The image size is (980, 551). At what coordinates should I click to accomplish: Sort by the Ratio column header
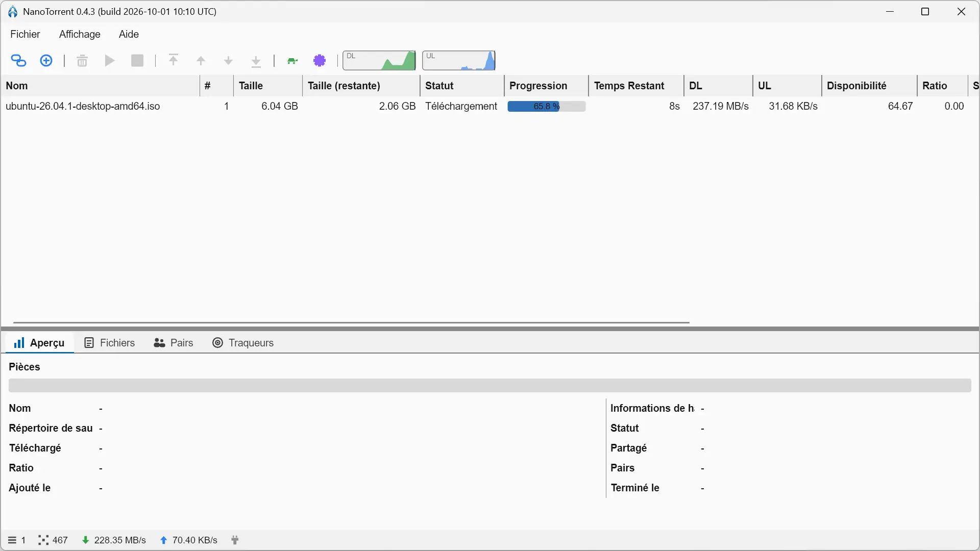coord(942,86)
